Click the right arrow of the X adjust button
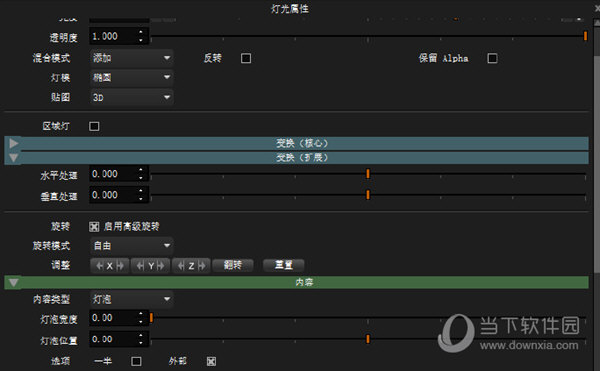 coord(120,265)
